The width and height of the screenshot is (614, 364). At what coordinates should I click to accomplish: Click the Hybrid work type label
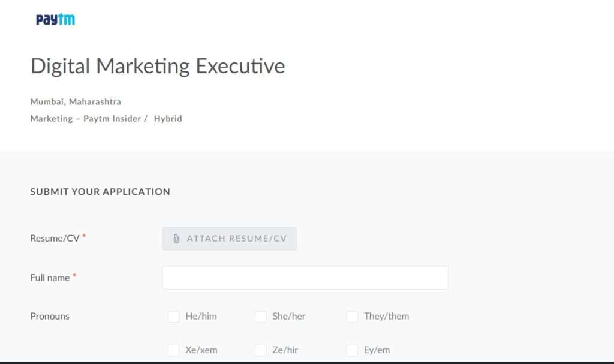coord(168,118)
